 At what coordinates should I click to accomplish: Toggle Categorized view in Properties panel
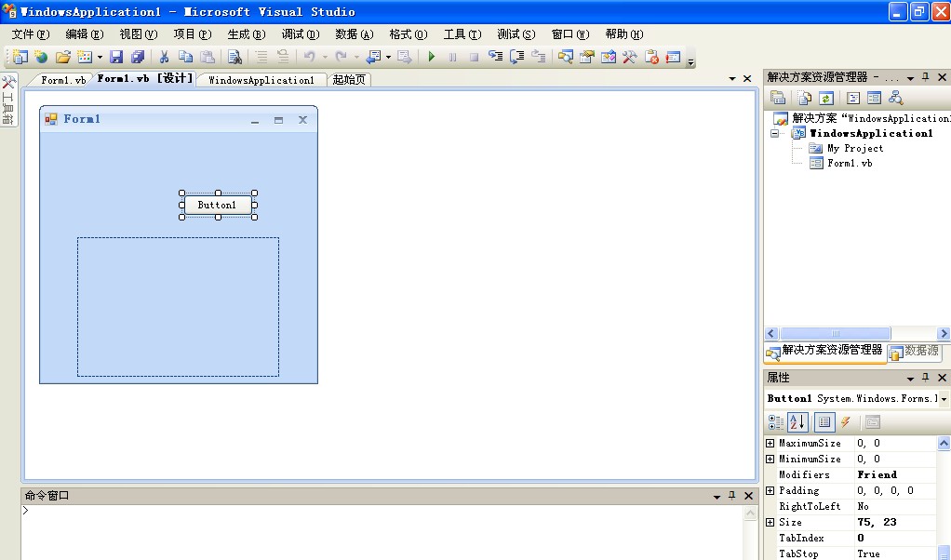click(x=776, y=422)
